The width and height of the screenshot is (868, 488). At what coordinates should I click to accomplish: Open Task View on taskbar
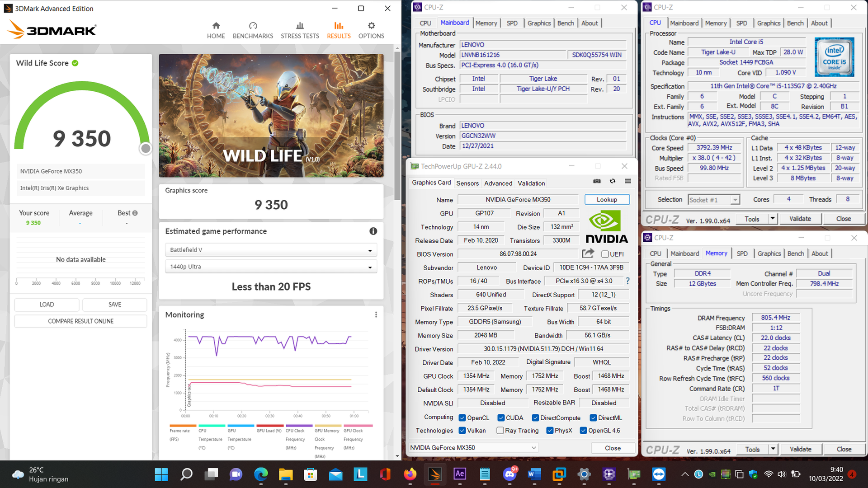[x=211, y=474]
